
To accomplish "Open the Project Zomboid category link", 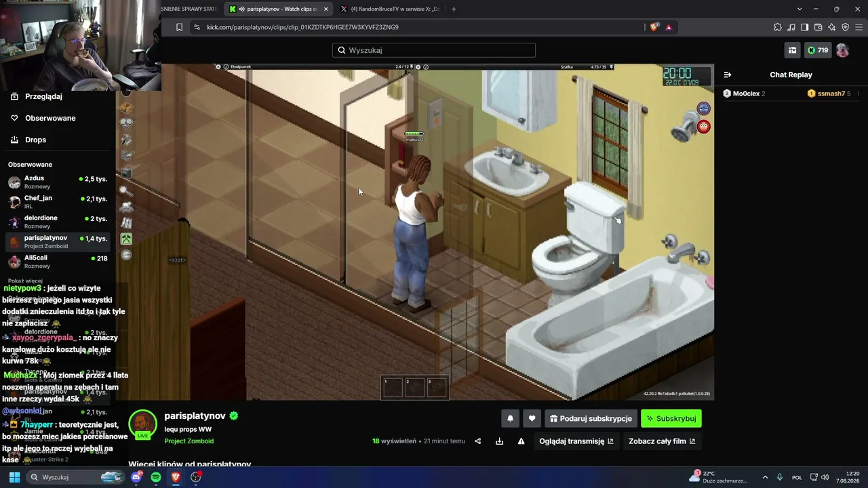I will (189, 441).
